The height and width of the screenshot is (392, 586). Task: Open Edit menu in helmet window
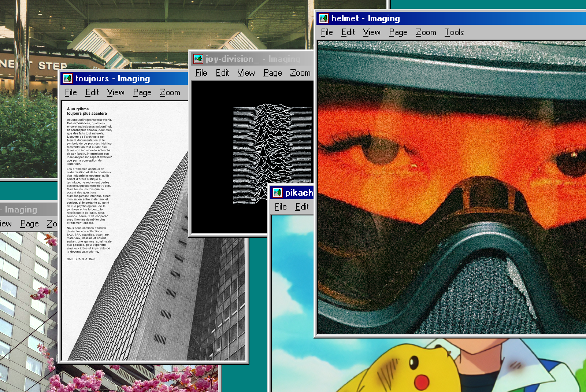click(348, 32)
